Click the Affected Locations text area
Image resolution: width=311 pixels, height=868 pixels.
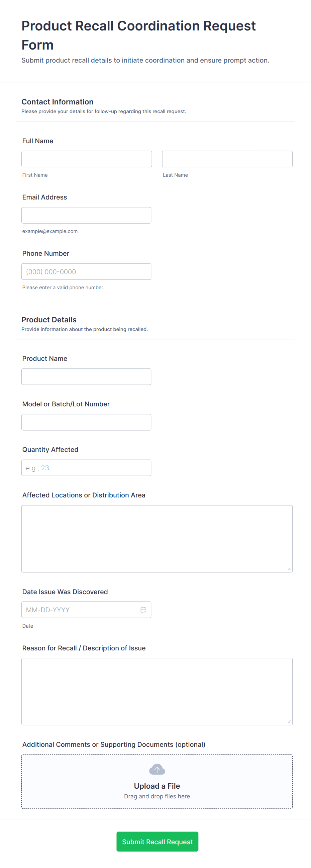click(157, 539)
